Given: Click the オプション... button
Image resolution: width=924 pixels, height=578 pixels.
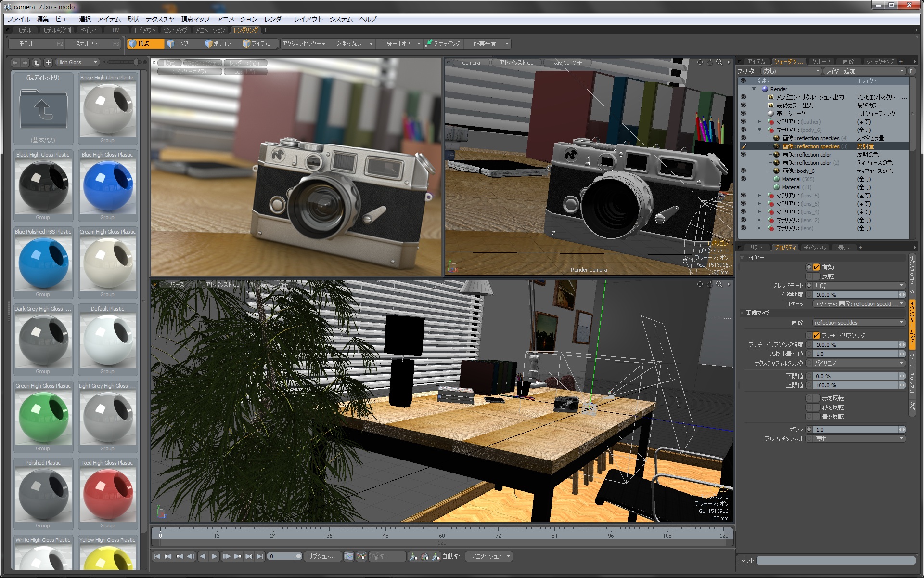Looking at the screenshot, I should click(321, 556).
